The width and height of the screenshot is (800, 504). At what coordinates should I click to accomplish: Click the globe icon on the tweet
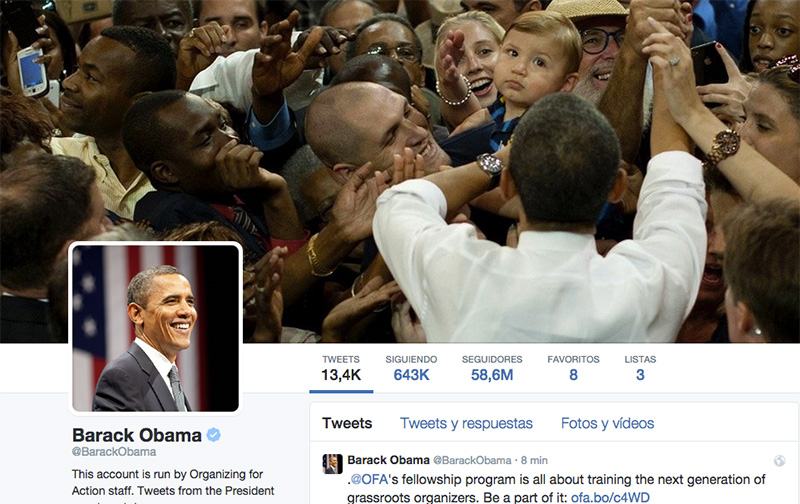tap(779, 461)
